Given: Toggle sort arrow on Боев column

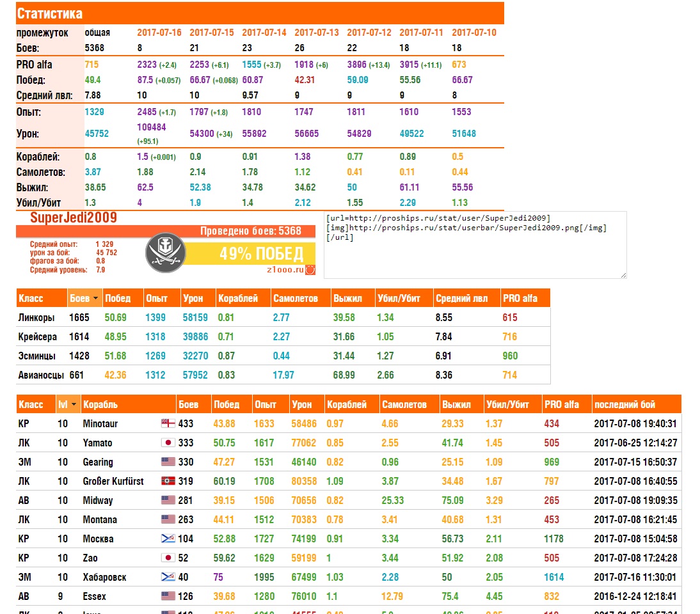Looking at the screenshot, I should [95, 298].
